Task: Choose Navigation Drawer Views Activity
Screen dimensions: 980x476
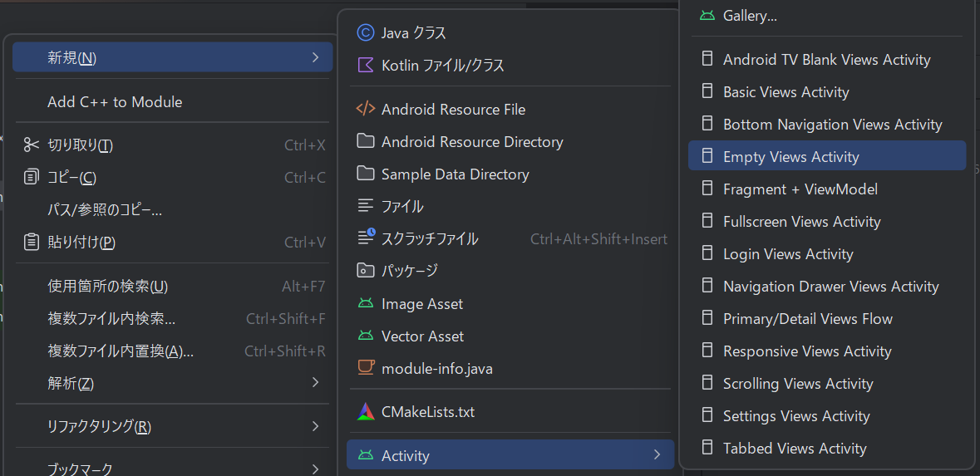Action: point(830,287)
